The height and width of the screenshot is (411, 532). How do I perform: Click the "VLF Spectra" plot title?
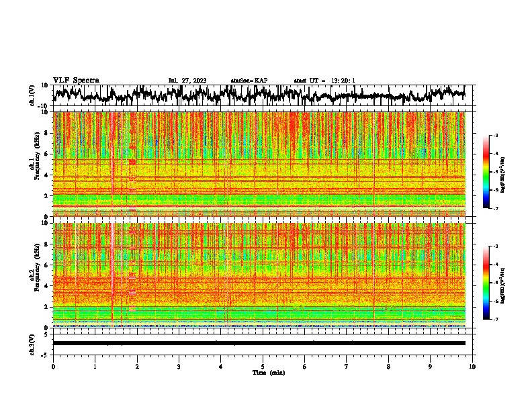(76, 81)
